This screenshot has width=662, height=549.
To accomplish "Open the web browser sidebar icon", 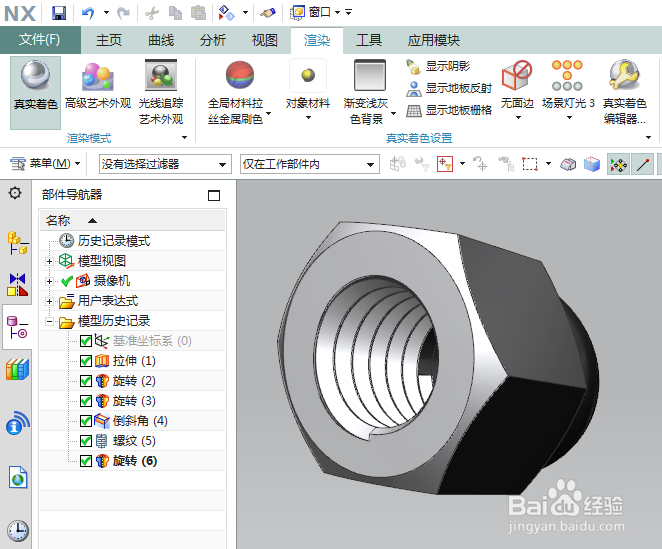I will click(18, 478).
